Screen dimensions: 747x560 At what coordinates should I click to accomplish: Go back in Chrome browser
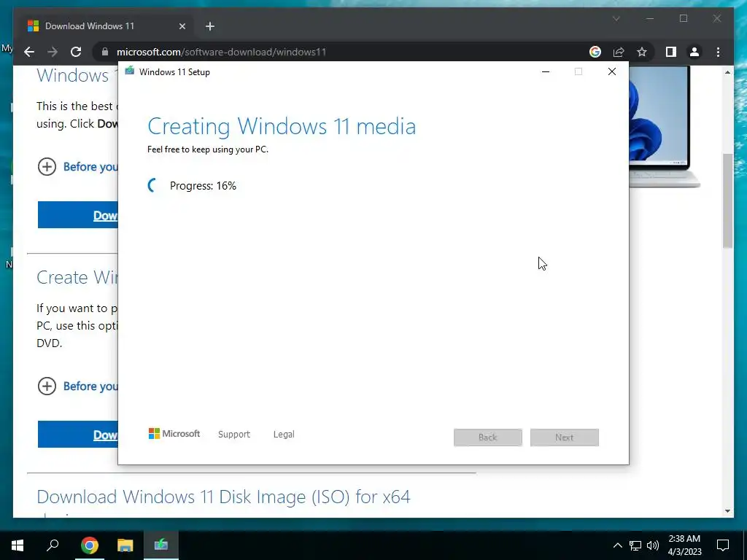(x=29, y=52)
